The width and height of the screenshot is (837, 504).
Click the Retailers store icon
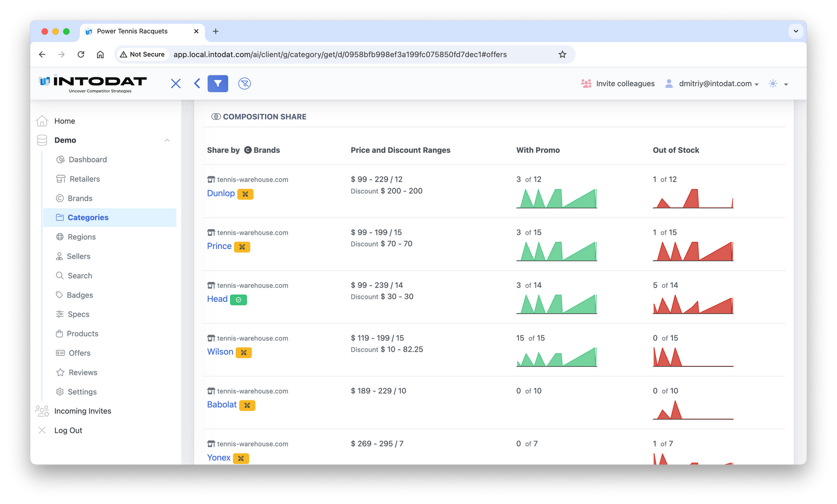61,179
